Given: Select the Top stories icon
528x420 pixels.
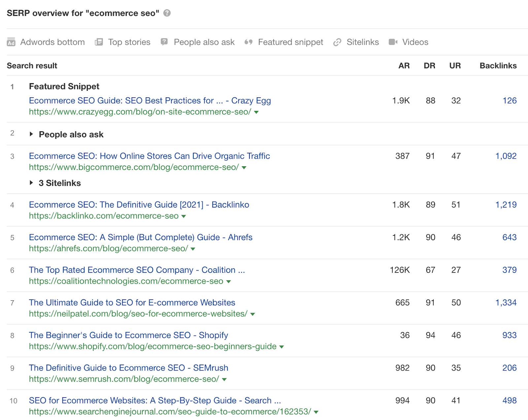Looking at the screenshot, I should tap(98, 42).
